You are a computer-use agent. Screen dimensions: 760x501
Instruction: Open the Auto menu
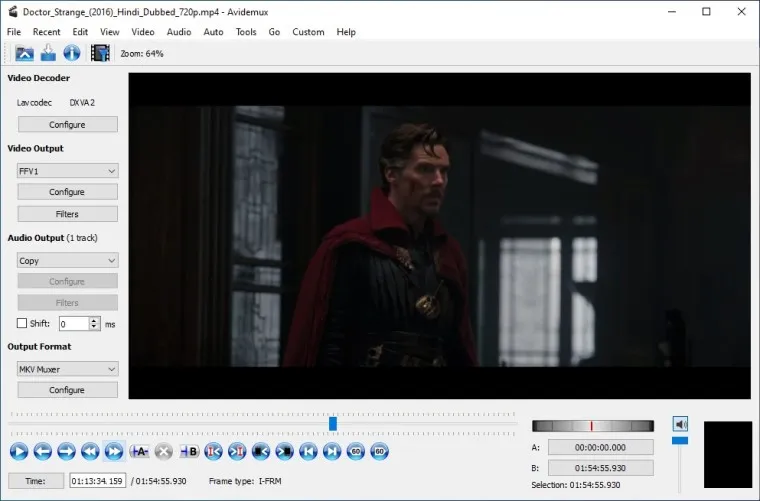[213, 32]
